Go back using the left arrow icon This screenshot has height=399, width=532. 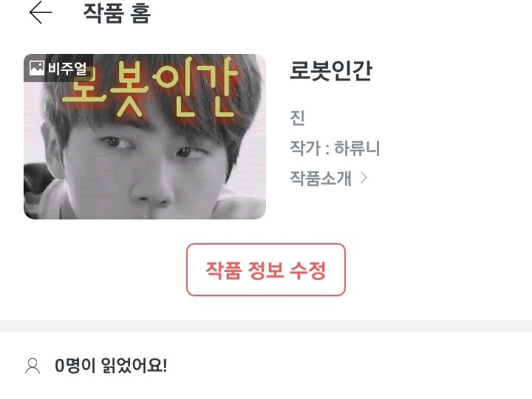pyautogui.click(x=41, y=13)
